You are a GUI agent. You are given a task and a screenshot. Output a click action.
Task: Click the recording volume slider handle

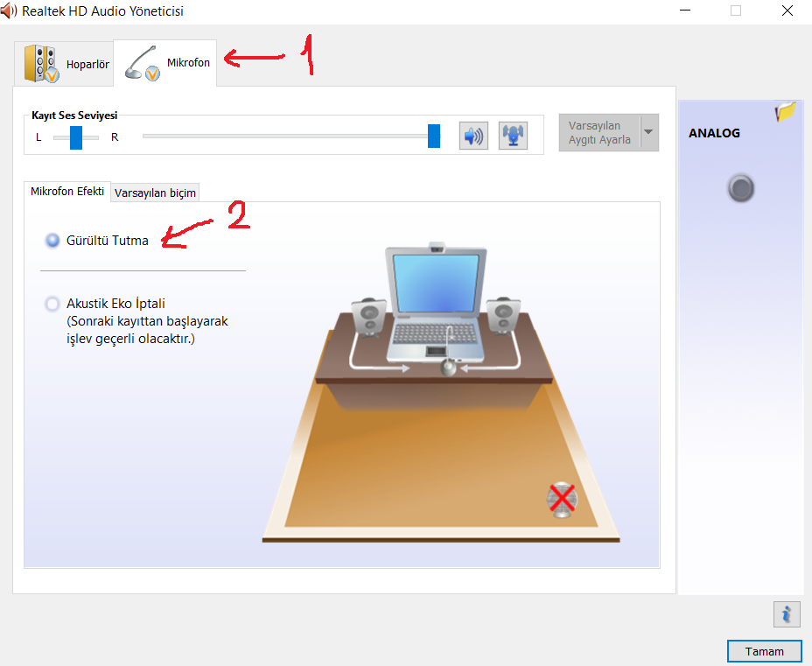pos(434,137)
